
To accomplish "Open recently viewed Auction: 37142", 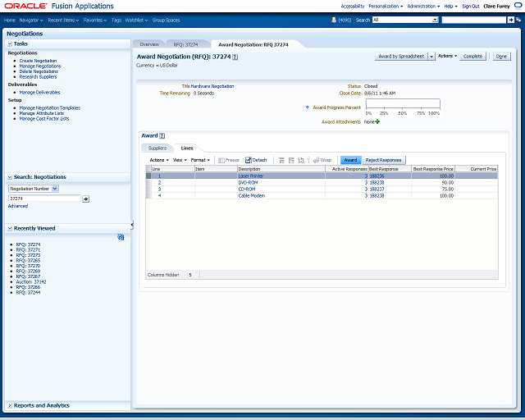I will coord(31,282).
